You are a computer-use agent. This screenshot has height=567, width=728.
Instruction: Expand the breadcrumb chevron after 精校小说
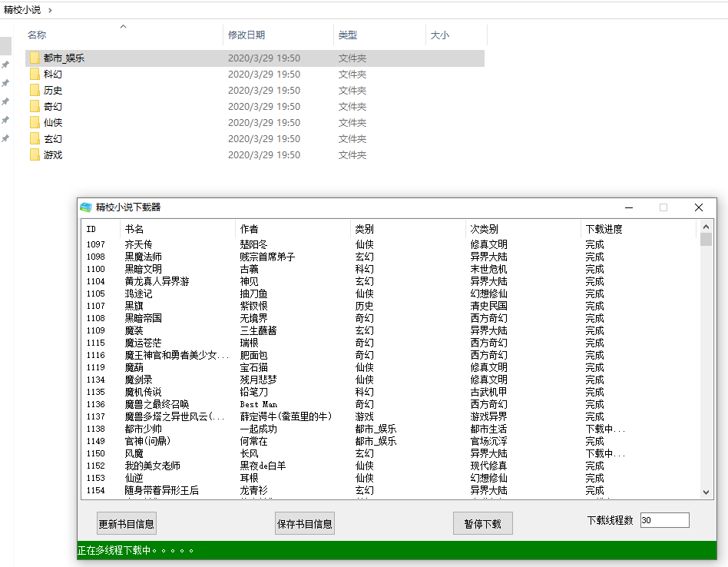click(x=51, y=10)
